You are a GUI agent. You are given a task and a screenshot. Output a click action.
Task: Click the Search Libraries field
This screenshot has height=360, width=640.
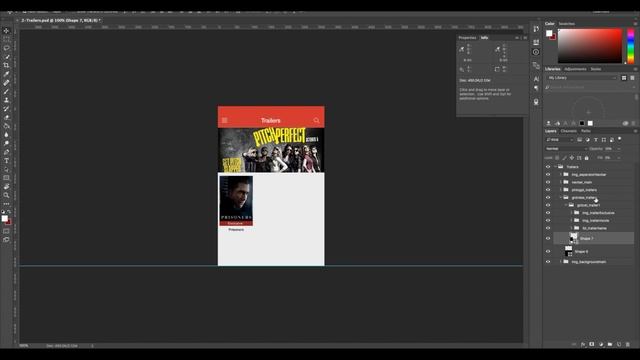[x=589, y=87]
